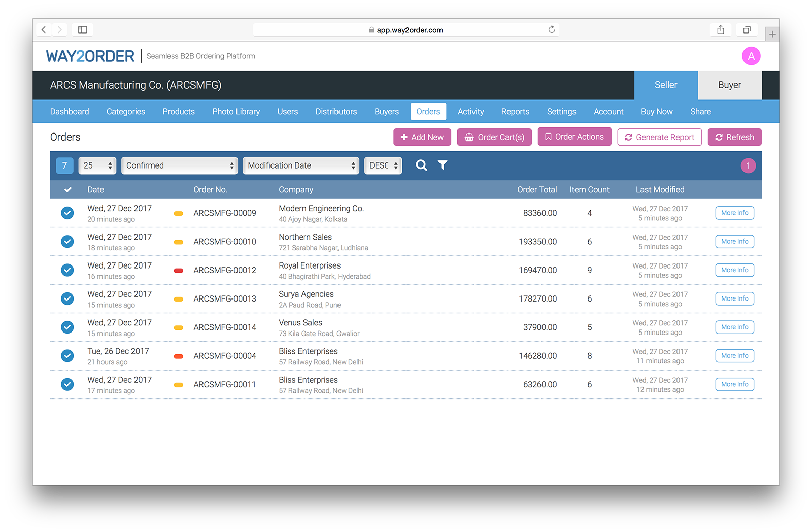Uncheck the Venus Sales order row
The image size is (812, 532).
pyautogui.click(x=67, y=327)
